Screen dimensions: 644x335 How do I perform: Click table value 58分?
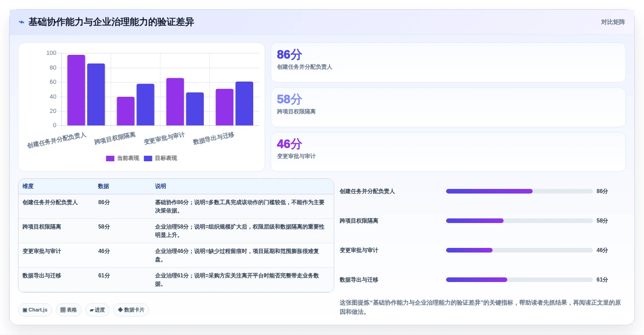(104, 227)
